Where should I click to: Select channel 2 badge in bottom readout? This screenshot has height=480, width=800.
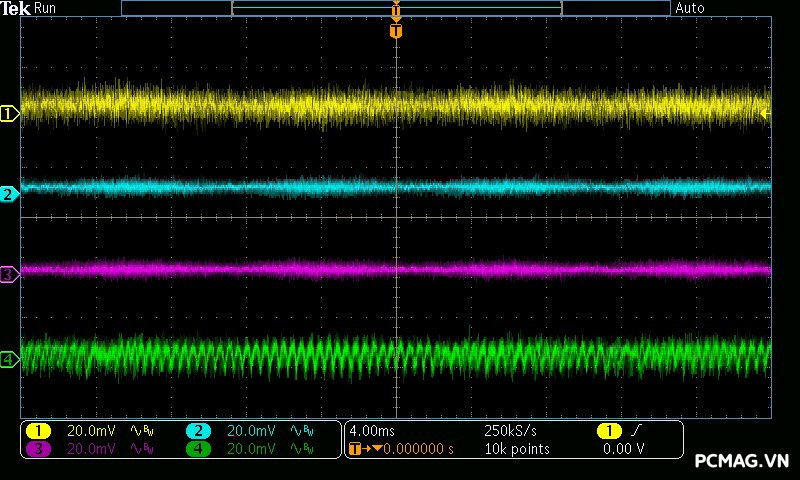point(198,431)
